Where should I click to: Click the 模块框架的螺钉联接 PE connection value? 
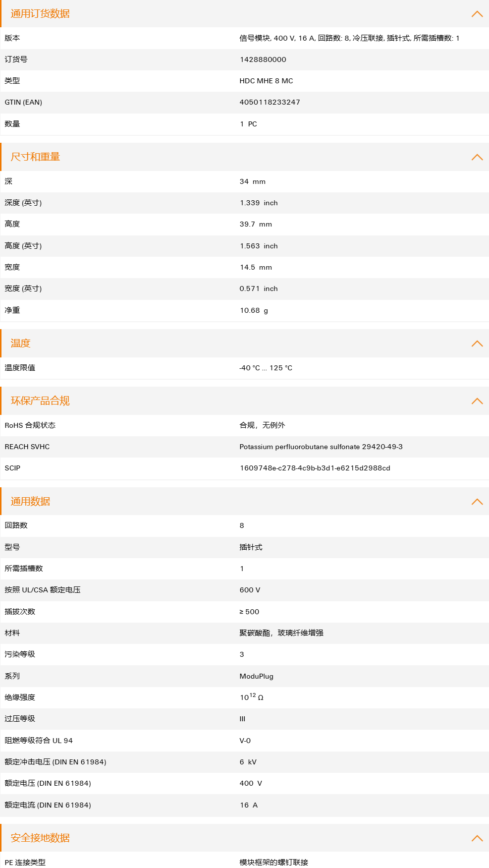click(x=273, y=863)
